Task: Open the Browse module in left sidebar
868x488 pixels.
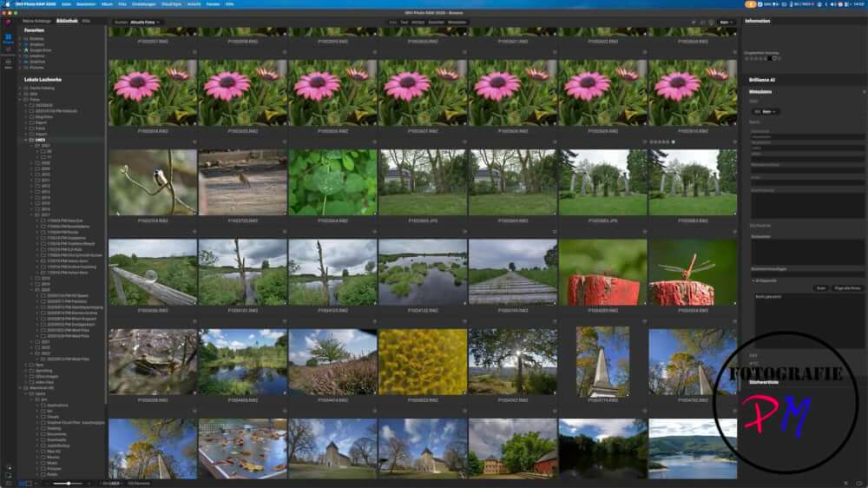Action: tap(8, 39)
